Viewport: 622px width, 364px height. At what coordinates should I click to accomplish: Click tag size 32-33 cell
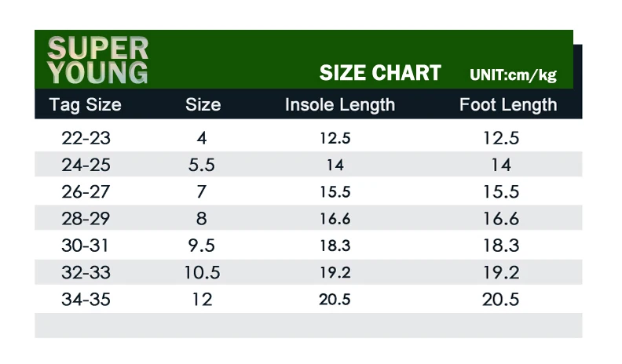tap(86, 272)
